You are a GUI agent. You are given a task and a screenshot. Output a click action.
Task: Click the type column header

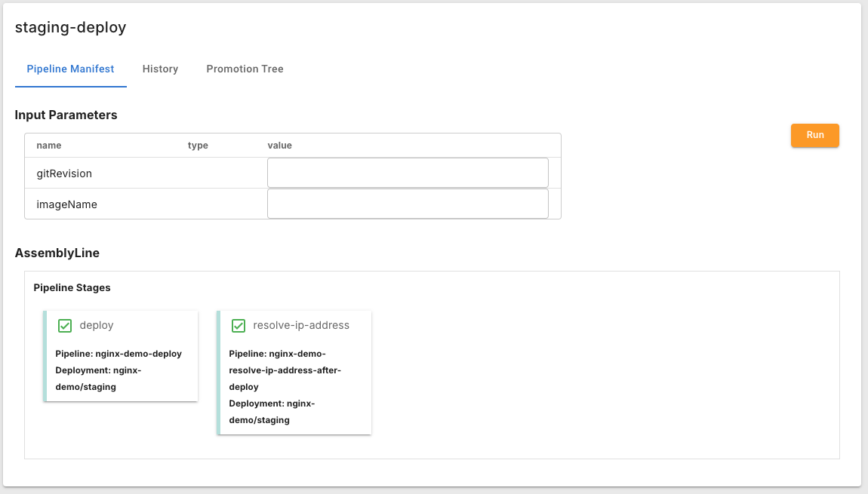coord(198,145)
